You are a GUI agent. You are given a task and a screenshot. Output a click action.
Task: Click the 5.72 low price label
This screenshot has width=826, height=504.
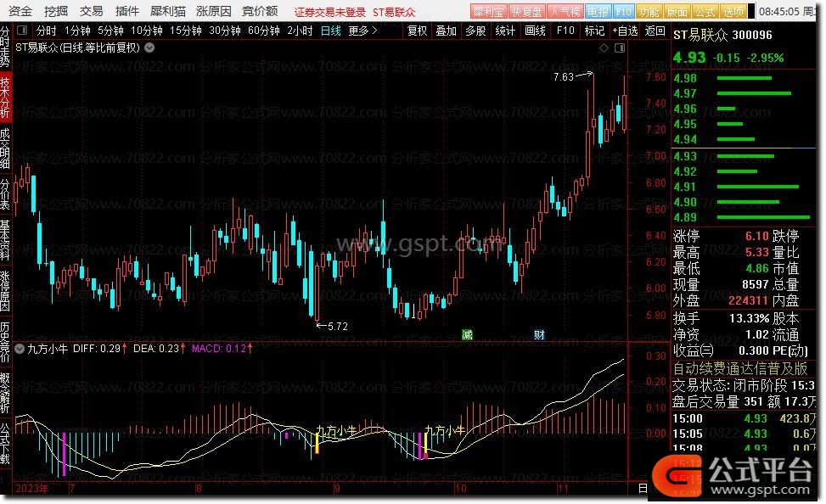338,327
